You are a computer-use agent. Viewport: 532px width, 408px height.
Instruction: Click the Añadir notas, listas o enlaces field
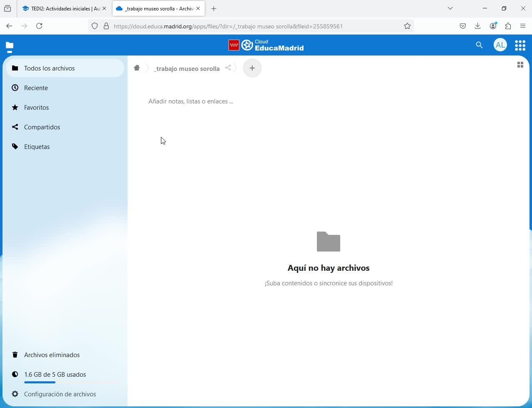[191, 101]
